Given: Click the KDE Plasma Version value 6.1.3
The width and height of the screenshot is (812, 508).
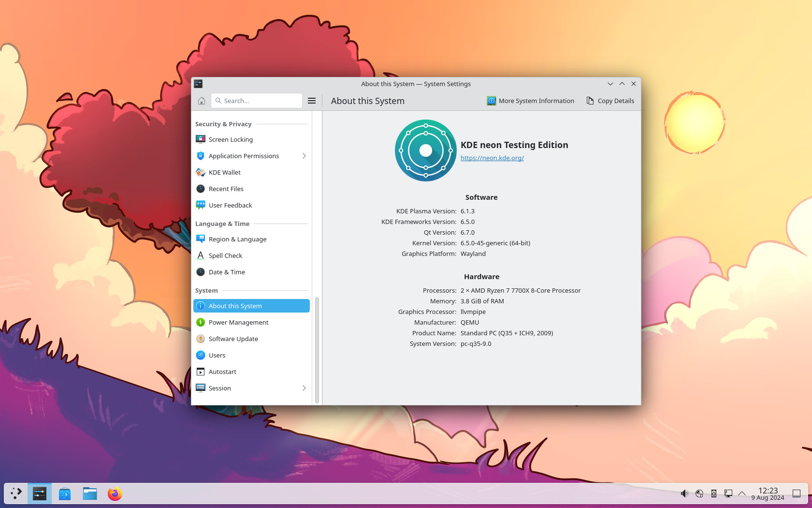Looking at the screenshot, I should point(467,211).
